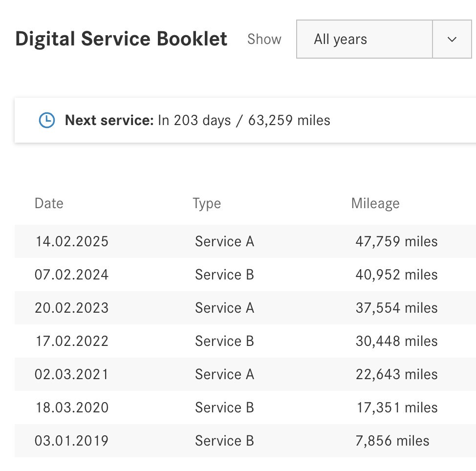This screenshot has width=476, height=471.
Task: Open the 17.02.2022 service date entry
Action: [71, 341]
